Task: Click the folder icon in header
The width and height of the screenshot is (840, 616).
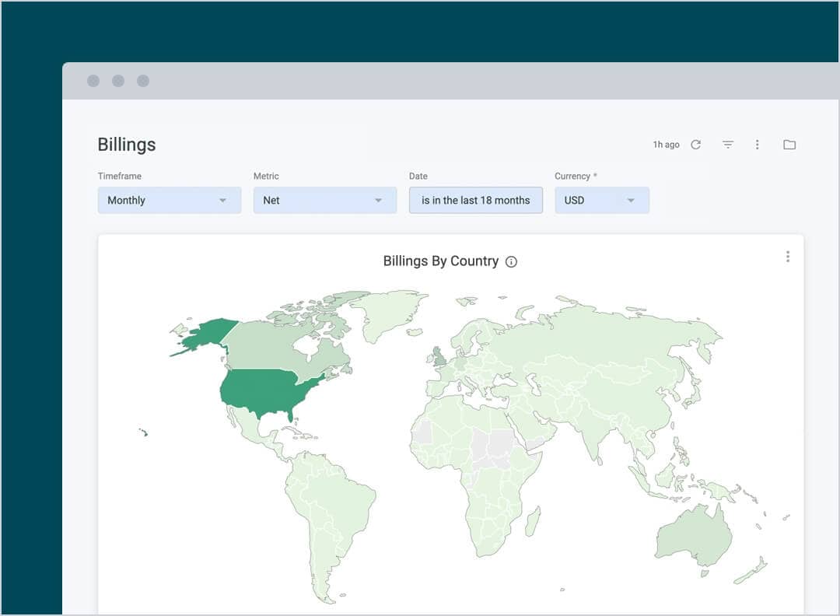Action: 789,145
